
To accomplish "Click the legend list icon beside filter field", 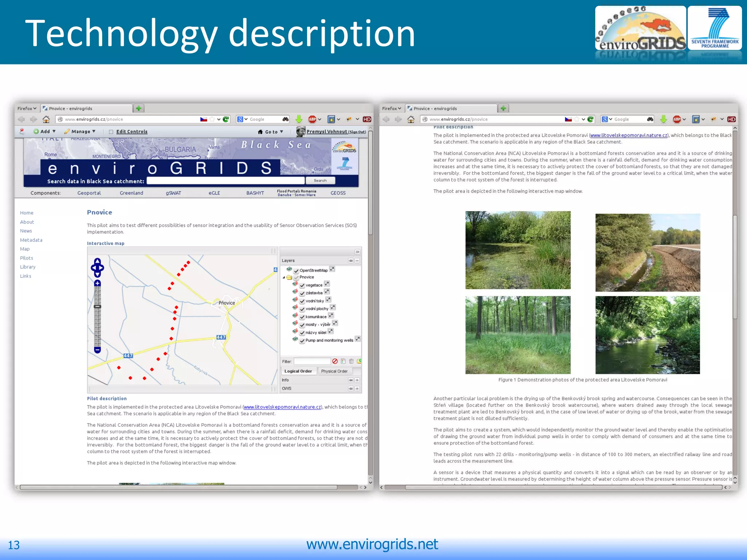I will [343, 361].
